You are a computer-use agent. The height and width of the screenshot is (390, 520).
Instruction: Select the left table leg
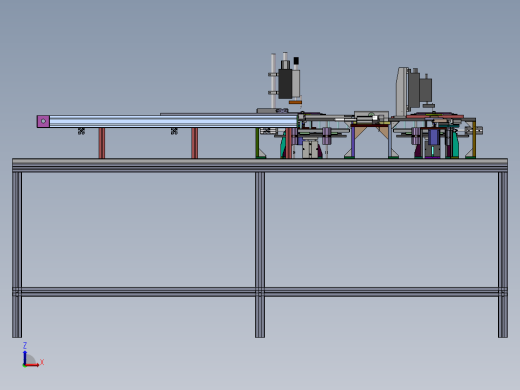17,255
